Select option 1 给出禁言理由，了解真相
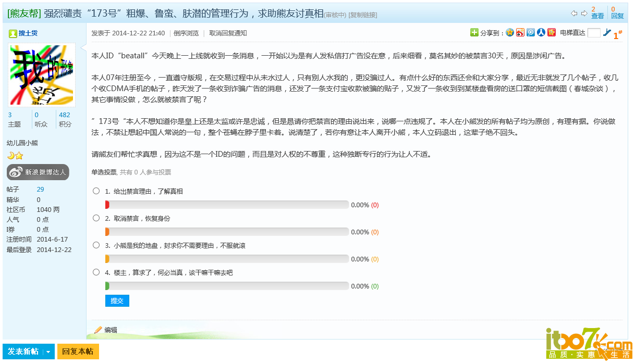The height and width of the screenshot is (364, 635). 96,191
